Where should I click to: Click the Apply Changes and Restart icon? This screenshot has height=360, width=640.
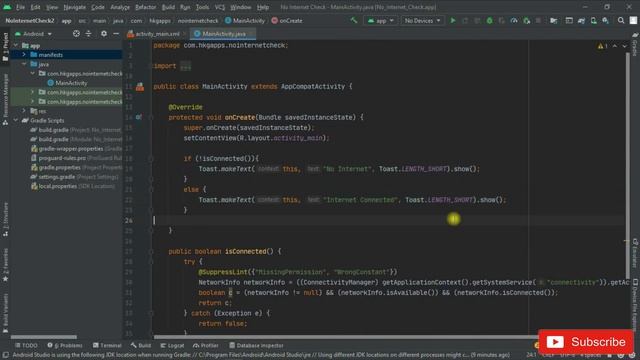[x=465, y=20]
